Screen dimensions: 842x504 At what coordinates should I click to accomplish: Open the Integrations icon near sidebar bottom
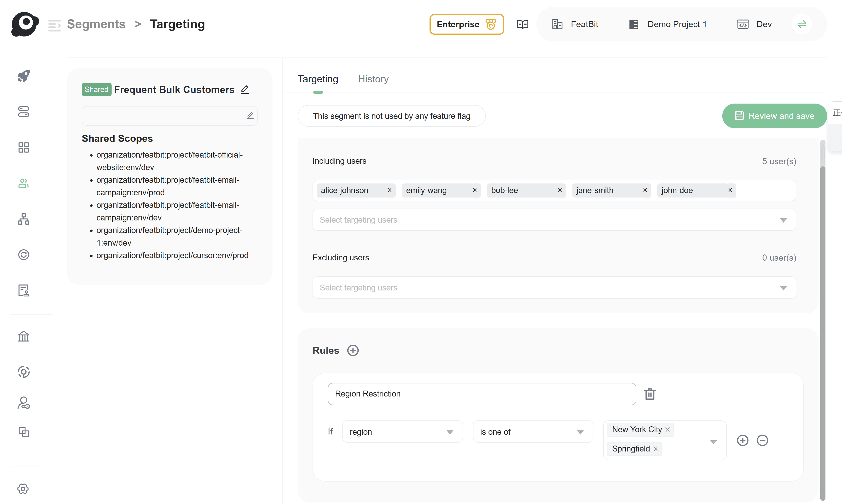(x=23, y=432)
